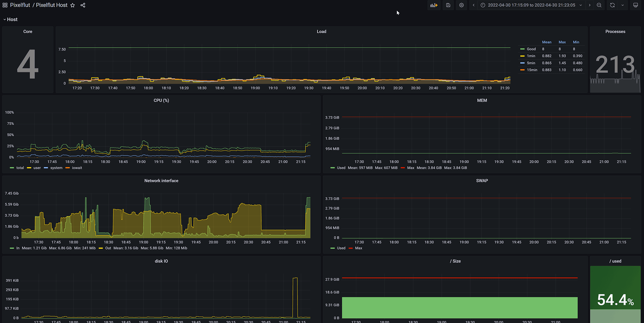Viewport: 644px width, 323px height.
Task: Click the add panel icon
Action: pyautogui.click(x=434, y=5)
